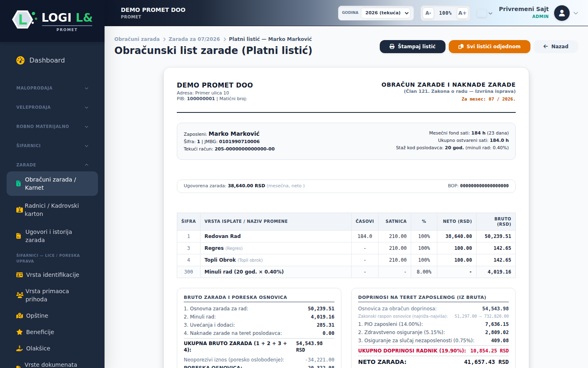
Task: Click the Radnici / Kadrovski karton badge icon
Action: (20, 210)
